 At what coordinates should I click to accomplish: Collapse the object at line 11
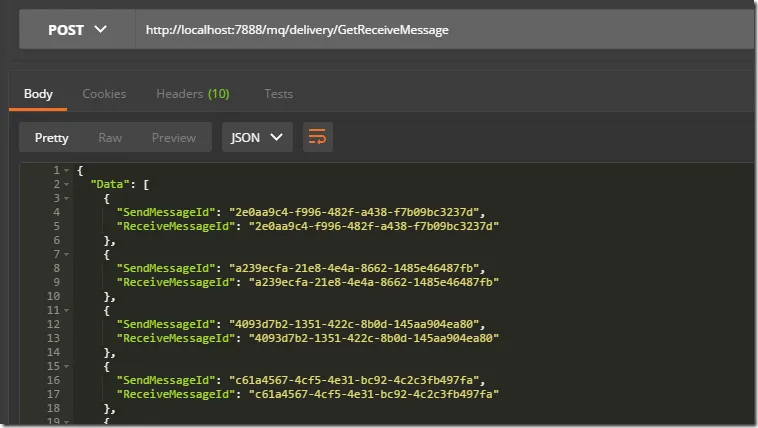point(67,310)
